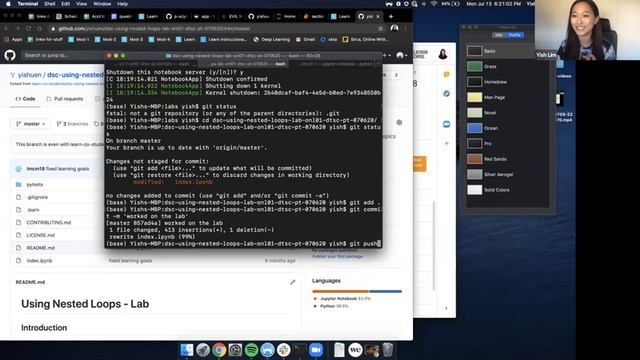Open the yishuen profile link
640x360 pixels.
(29, 75)
